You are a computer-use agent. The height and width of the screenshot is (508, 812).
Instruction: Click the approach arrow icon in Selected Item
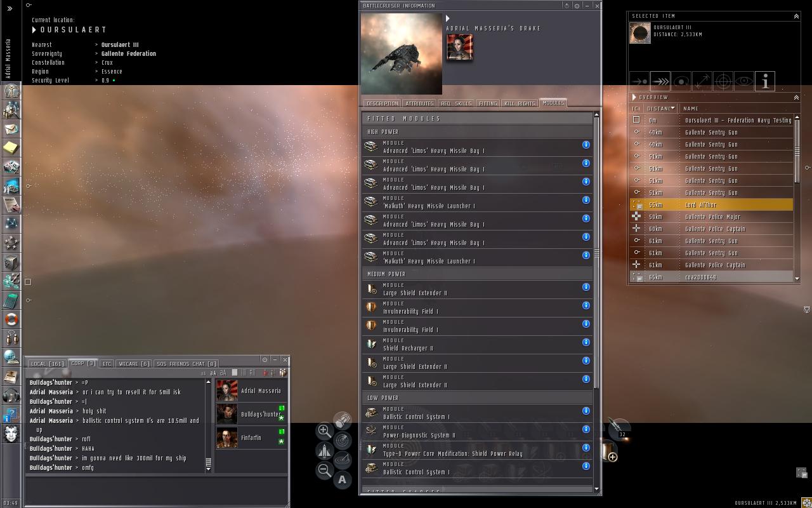[x=639, y=81]
